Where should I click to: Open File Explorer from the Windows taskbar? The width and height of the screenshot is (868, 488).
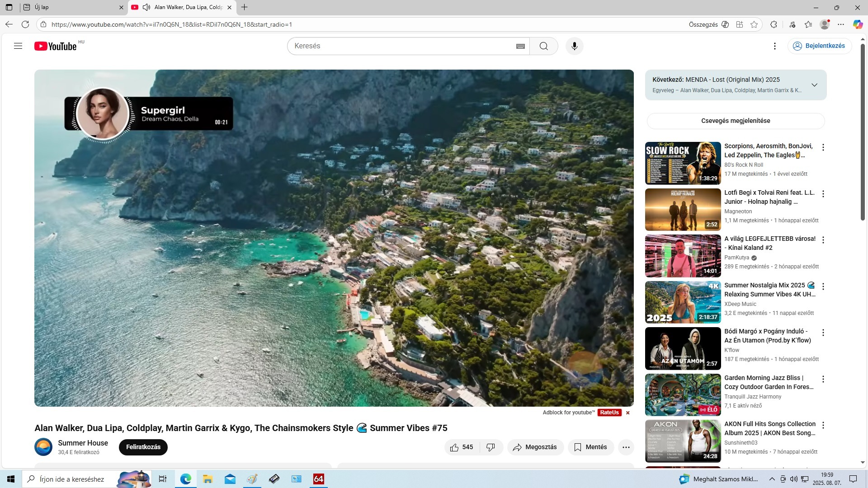click(208, 479)
